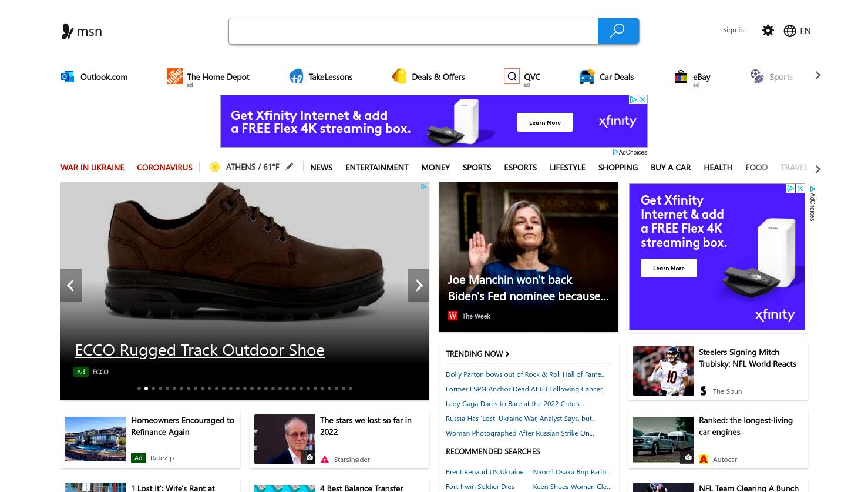868x492 pixels.
Task: Click ATHENS / 61°F weather text
Action: (253, 167)
